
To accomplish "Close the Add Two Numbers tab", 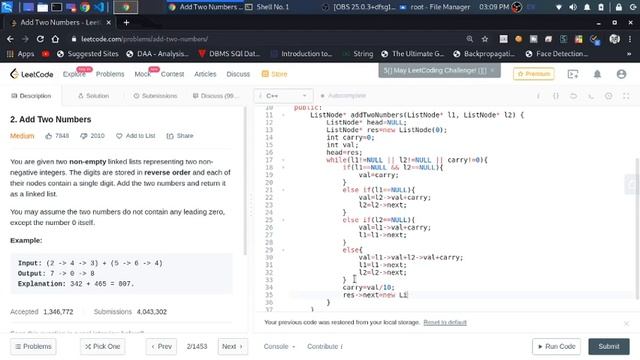I will (109, 22).
